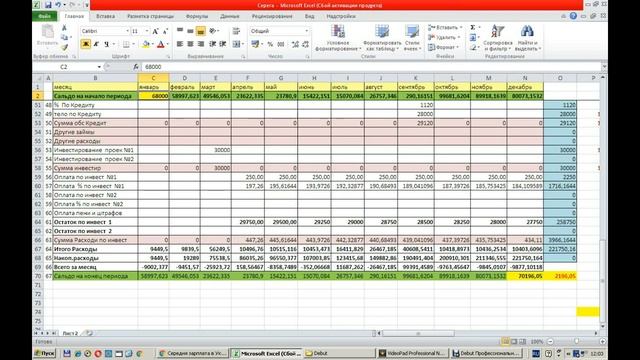Click the Clear eraser icon
The image size is (640, 360).
coord(473,47)
